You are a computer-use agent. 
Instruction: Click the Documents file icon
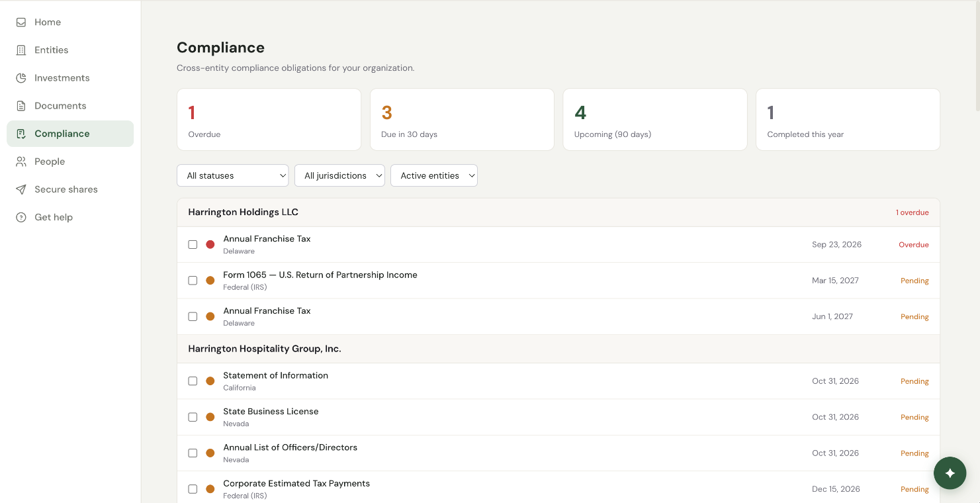(x=21, y=106)
